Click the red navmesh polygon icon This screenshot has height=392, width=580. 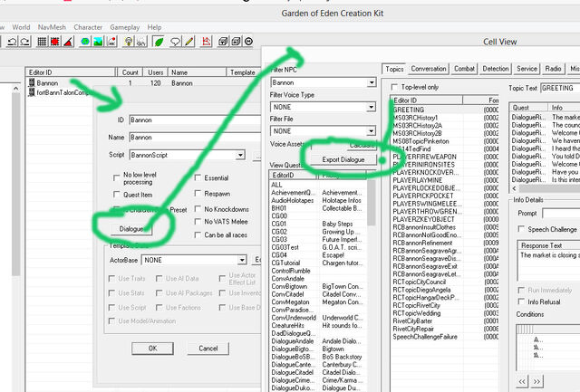[206, 42]
